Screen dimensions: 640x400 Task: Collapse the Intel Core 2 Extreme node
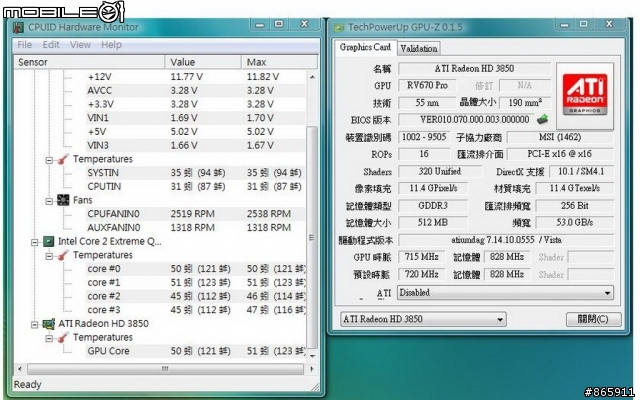coord(35,242)
